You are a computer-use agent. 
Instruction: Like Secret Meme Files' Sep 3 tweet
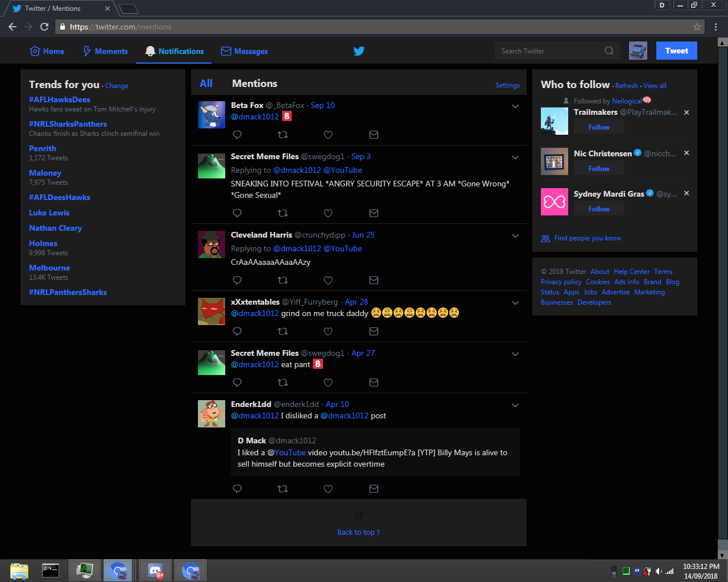pyautogui.click(x=328, y=213)
